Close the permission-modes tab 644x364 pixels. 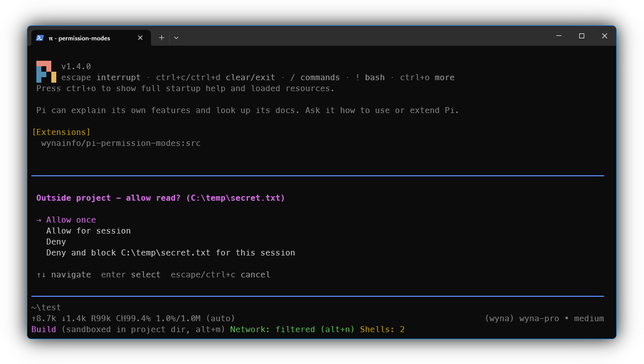coord(140,38)
